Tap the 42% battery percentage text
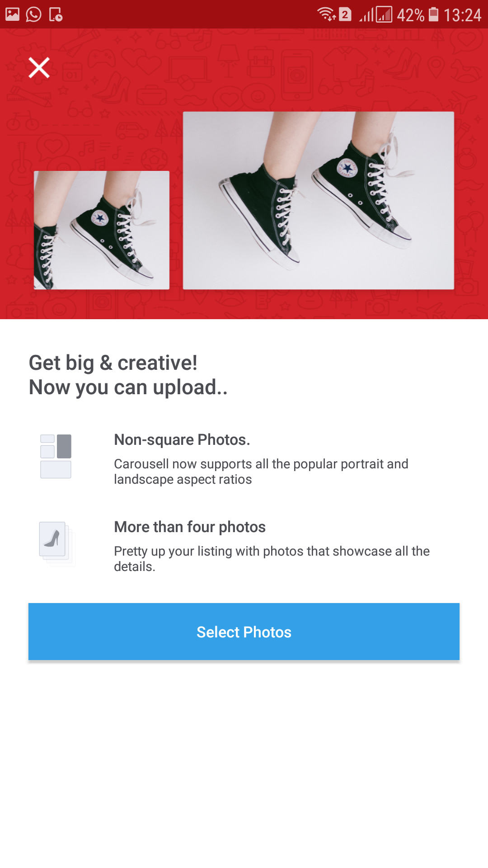488x868 pixels. click(411, 15)
